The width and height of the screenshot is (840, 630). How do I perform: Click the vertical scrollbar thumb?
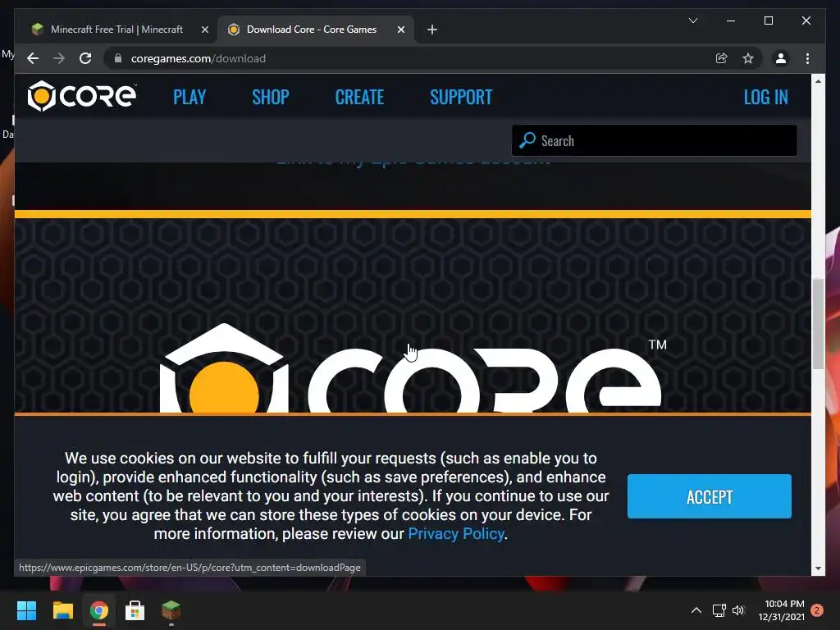tap(818, 324)
